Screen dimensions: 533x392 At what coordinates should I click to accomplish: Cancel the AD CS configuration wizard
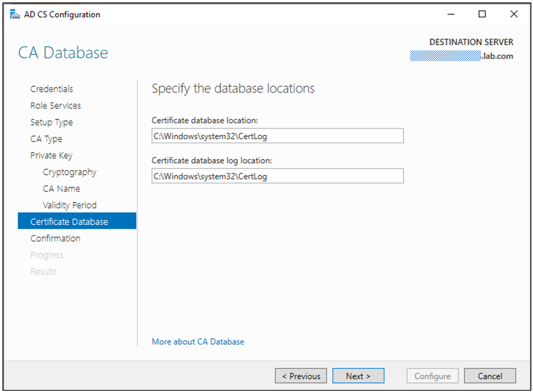(490, 376)
